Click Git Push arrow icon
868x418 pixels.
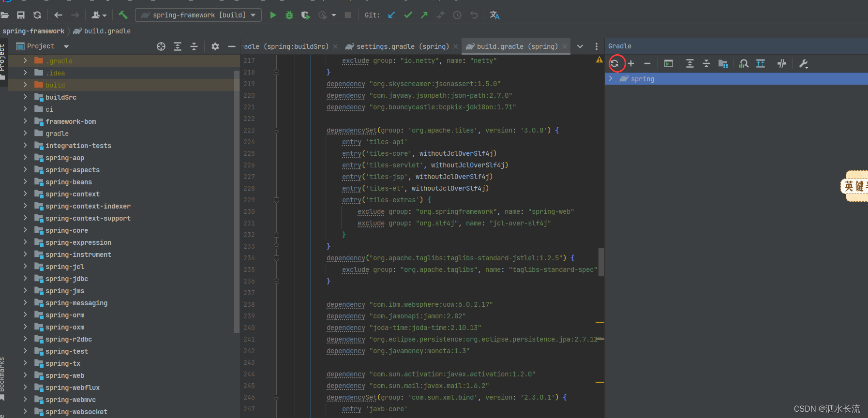pyautogui.click(x=424, y=15)
